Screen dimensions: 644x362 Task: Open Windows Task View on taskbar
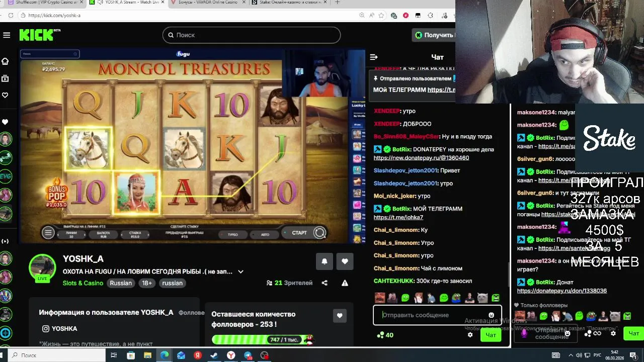pos(114,355)
